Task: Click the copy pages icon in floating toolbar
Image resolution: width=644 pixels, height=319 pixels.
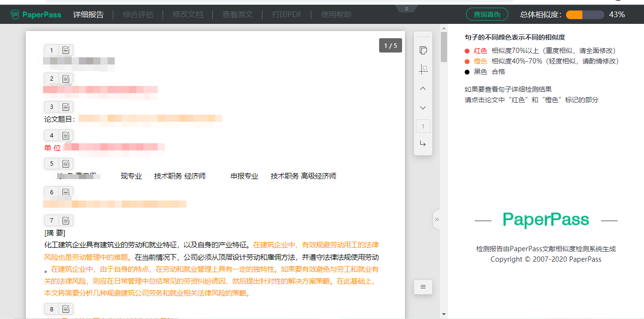Action: 423,51
